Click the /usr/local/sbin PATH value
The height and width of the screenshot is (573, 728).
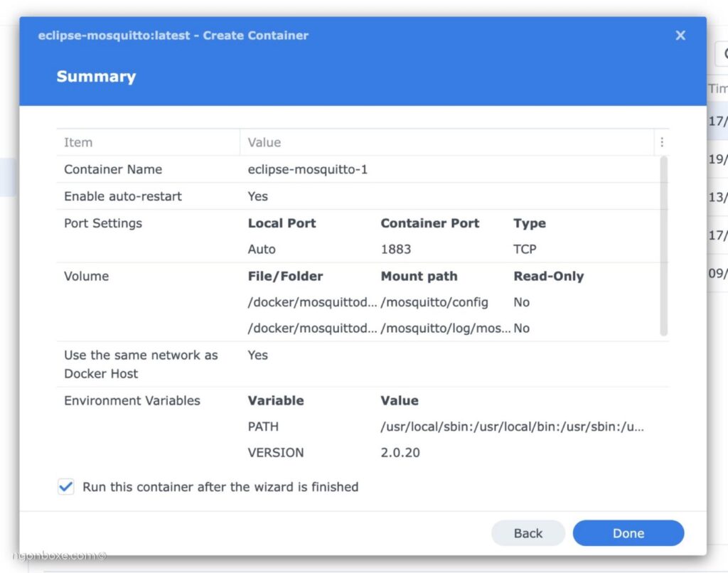512,427
